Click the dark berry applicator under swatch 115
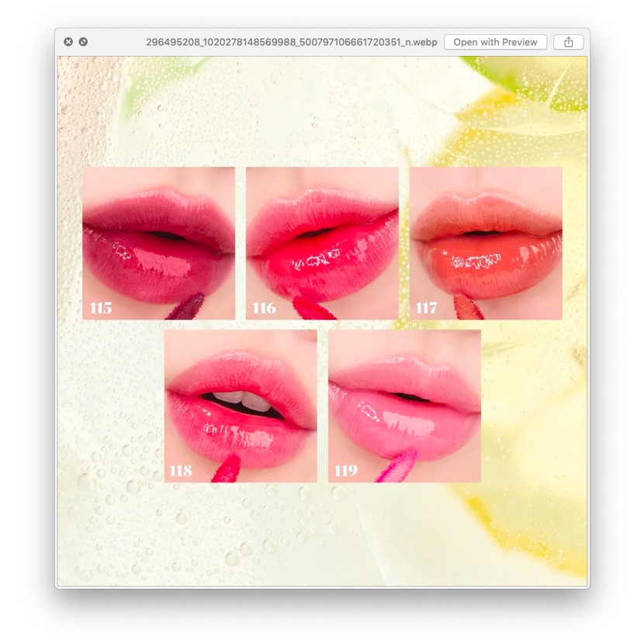The height and width of the screenshot is (644, 644). (185, 307)
